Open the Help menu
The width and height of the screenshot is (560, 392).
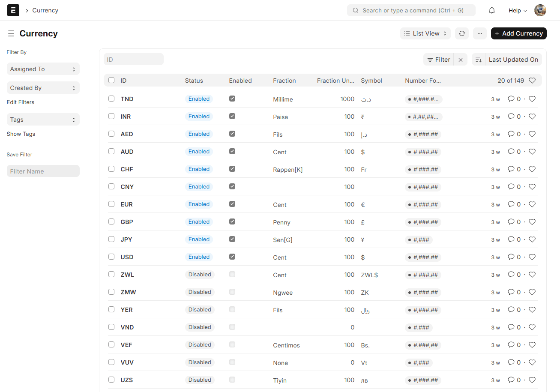[x=518, y=10]
